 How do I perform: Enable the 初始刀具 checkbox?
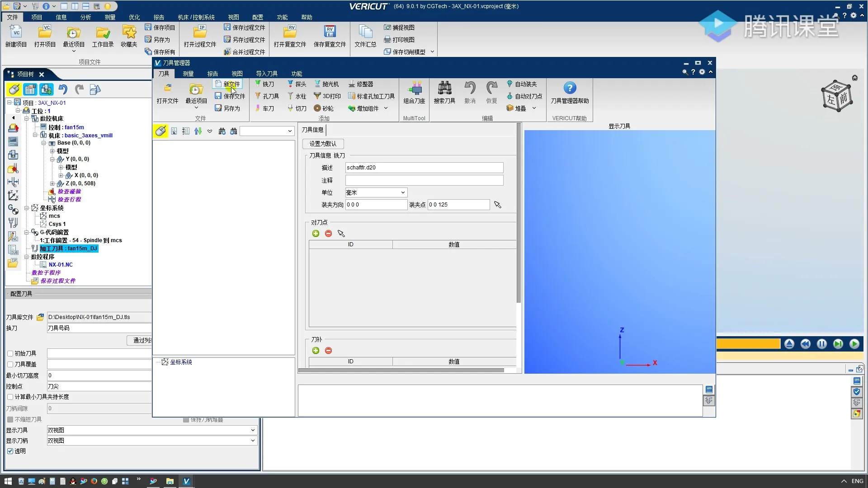click(10, 353)
